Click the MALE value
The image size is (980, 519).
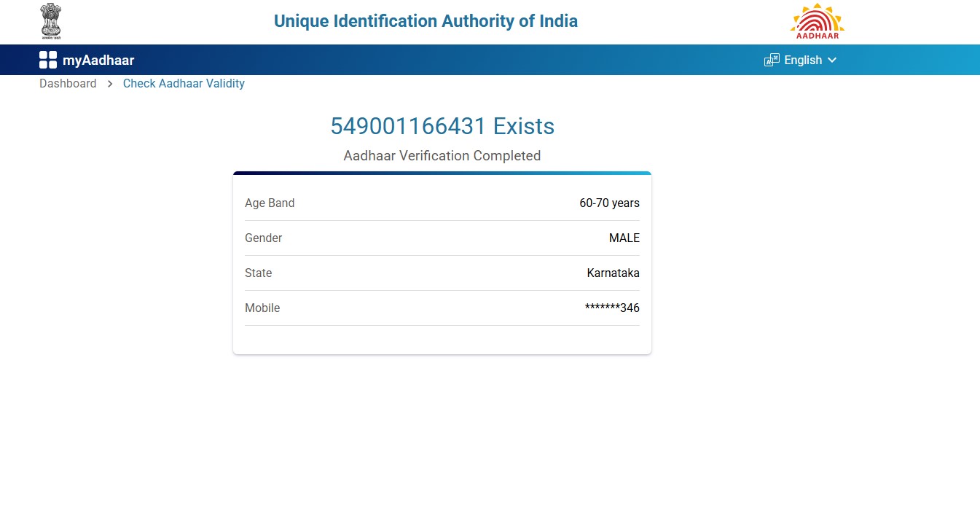[x=624, y=238]
